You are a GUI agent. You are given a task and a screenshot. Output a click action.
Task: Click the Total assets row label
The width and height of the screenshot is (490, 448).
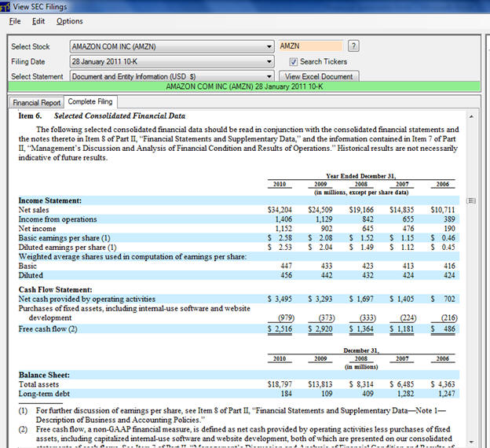(38, 384)
